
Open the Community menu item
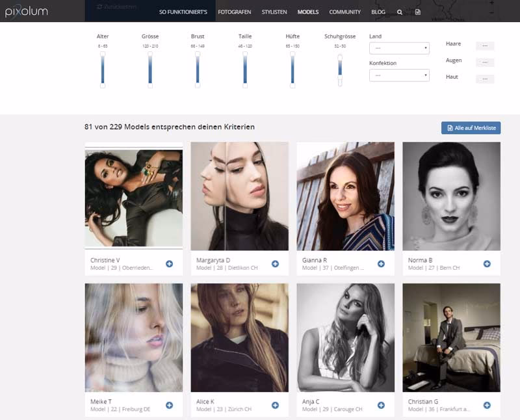point(344,12)
